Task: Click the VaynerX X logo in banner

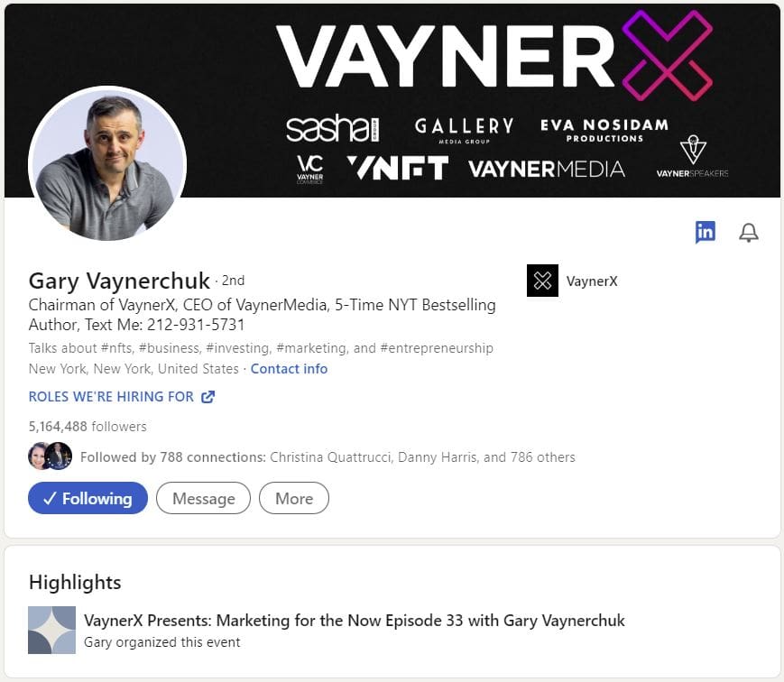Action: tap(668, 56)
